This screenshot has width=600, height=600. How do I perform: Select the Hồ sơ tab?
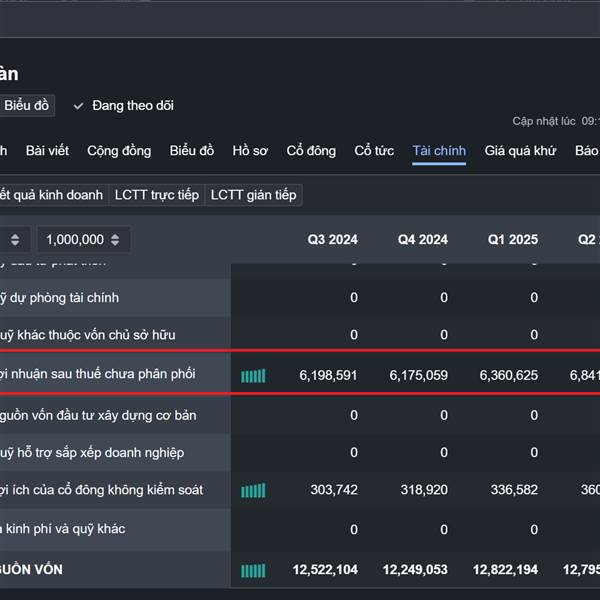pos(250,151)
